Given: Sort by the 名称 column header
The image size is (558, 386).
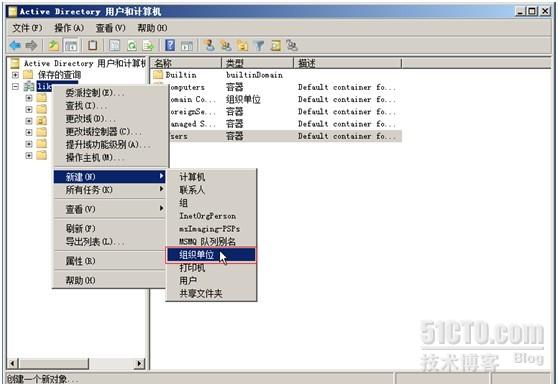Looking at the screenshot, I should [186, 63].
